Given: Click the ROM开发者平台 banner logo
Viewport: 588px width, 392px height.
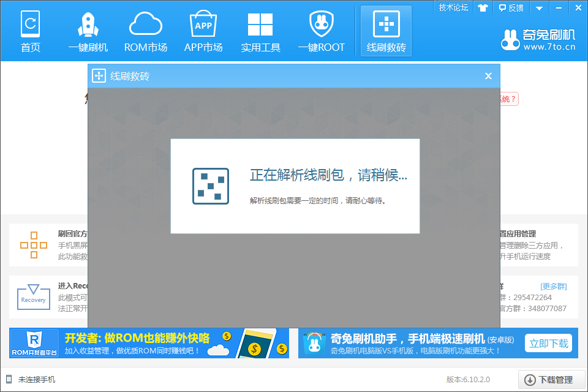Looking at the screenshot, I should [34, 343].
